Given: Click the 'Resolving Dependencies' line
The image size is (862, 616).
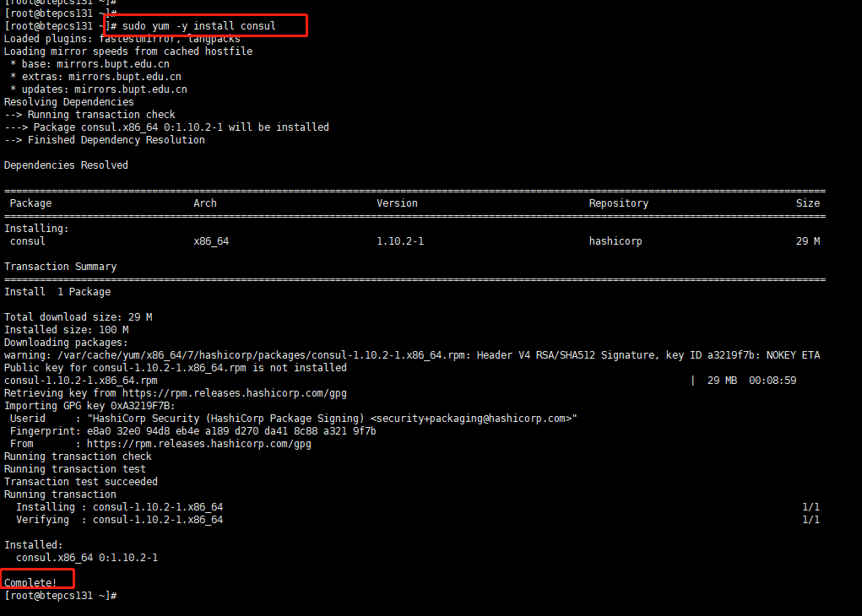Looking at the screenshot, I should (x=68, y=101).
